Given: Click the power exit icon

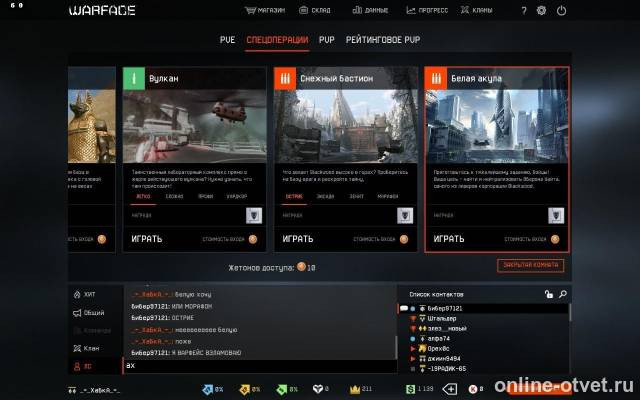Looking at the screenshot, I should point(562,10).
